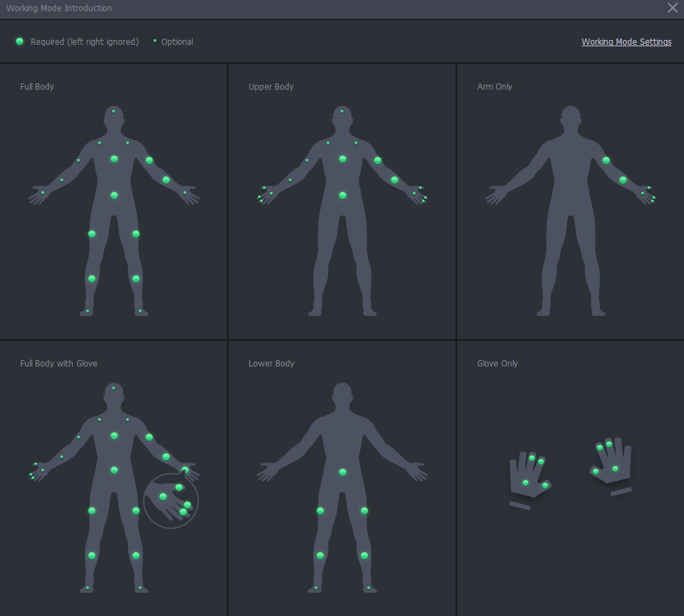684x616 pixels.
Task: Click the hip sensor node on Lower Body figure
Action: click(341, 474)
